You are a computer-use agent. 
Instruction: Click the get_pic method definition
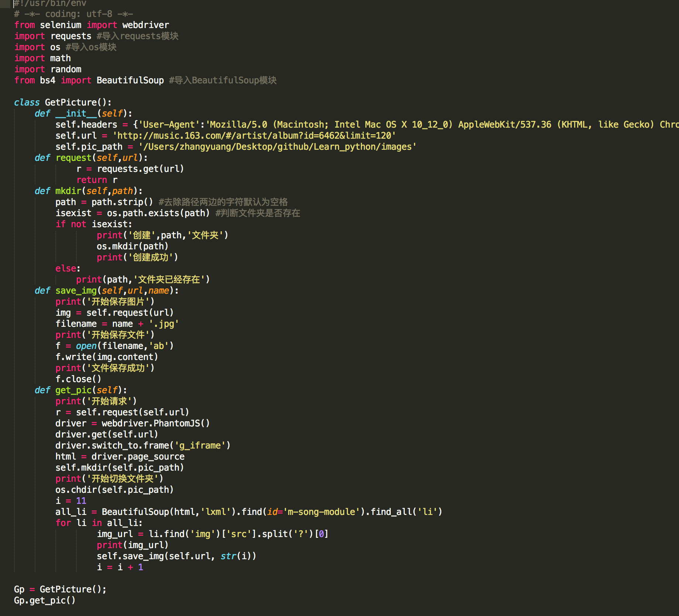(x=81, y=390)
